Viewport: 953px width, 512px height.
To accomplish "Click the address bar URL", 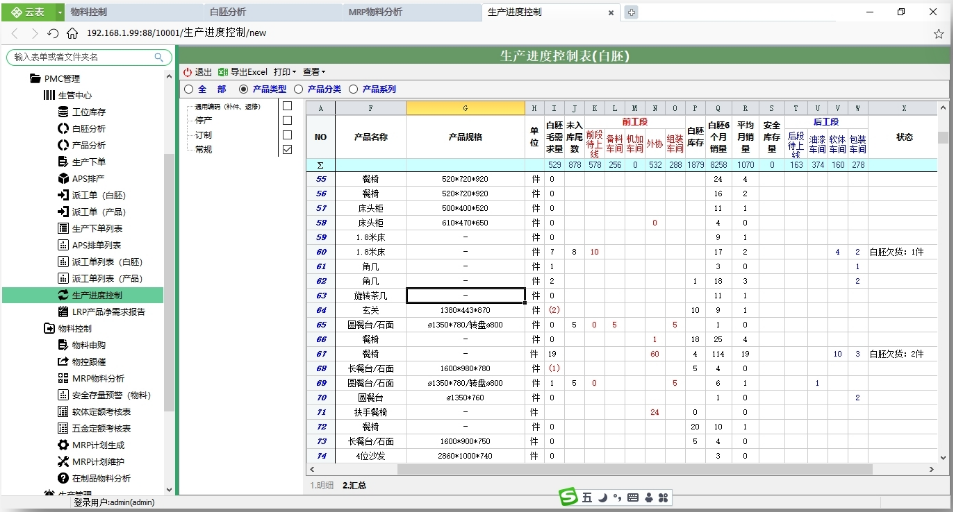I will (176, 33).
